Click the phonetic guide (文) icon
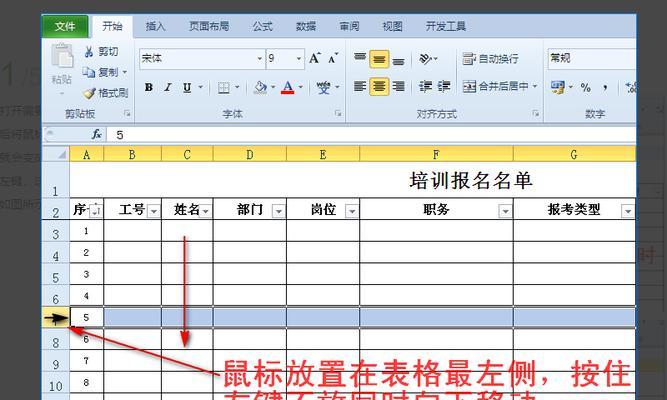The width and height of the screenshot is (667, 400). coord(323,87)
